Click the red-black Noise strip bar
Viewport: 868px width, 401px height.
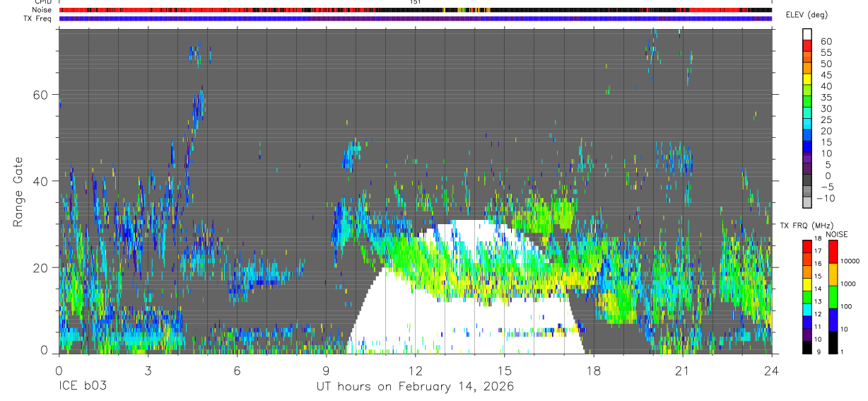416,10
